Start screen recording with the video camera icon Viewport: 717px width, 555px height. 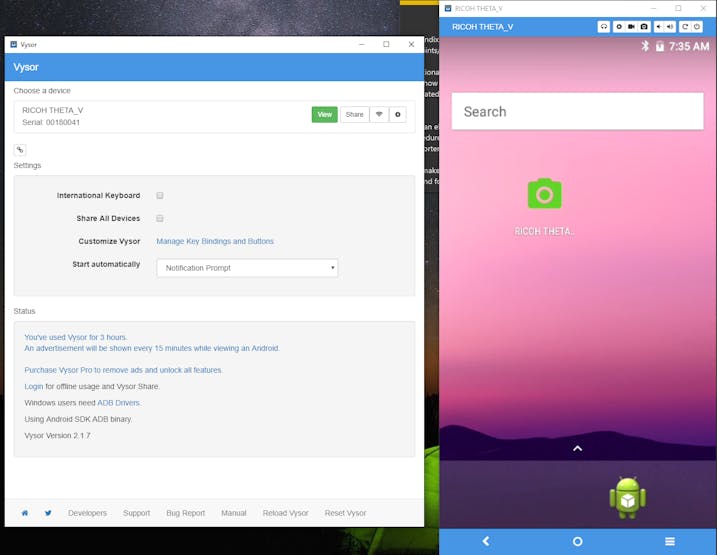pos(631,27)
